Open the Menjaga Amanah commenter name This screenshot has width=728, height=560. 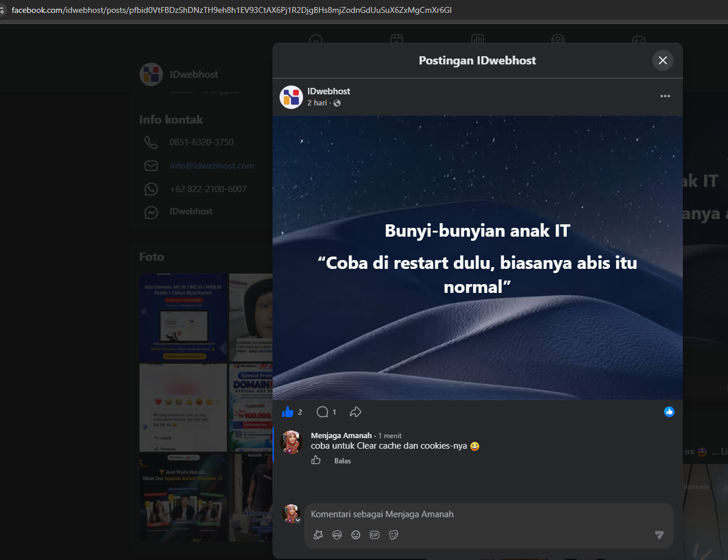coord(341,436)
